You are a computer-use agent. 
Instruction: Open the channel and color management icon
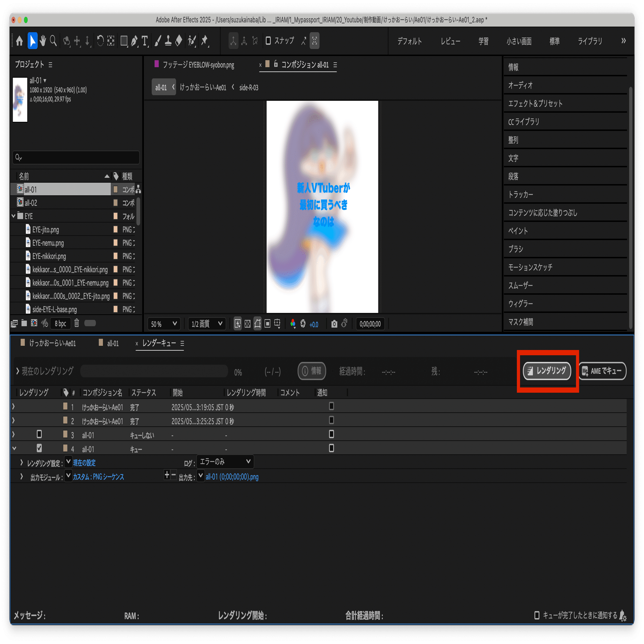click(293, 324)
